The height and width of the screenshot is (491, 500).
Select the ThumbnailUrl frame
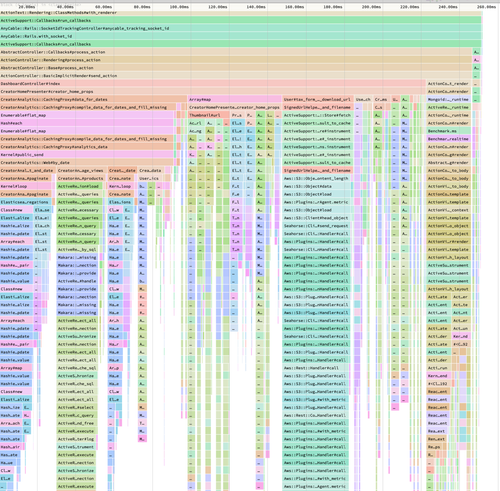click(209, 115)
